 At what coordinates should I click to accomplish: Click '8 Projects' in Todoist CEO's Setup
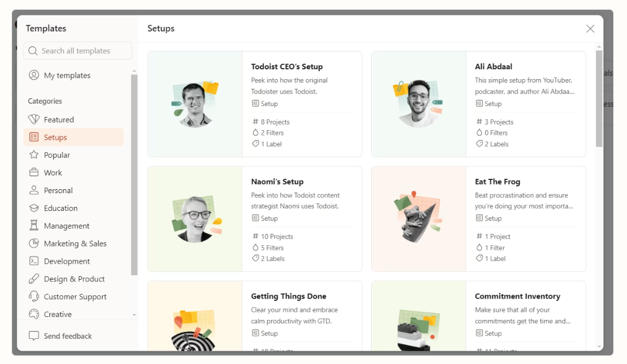[275, 122]
